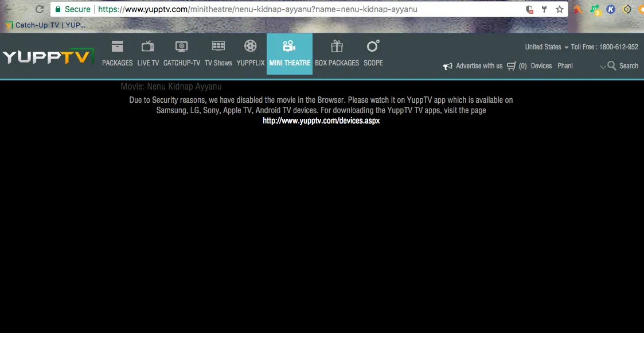Open the Packages section
The image size is (644, 337).
(117, 54)
